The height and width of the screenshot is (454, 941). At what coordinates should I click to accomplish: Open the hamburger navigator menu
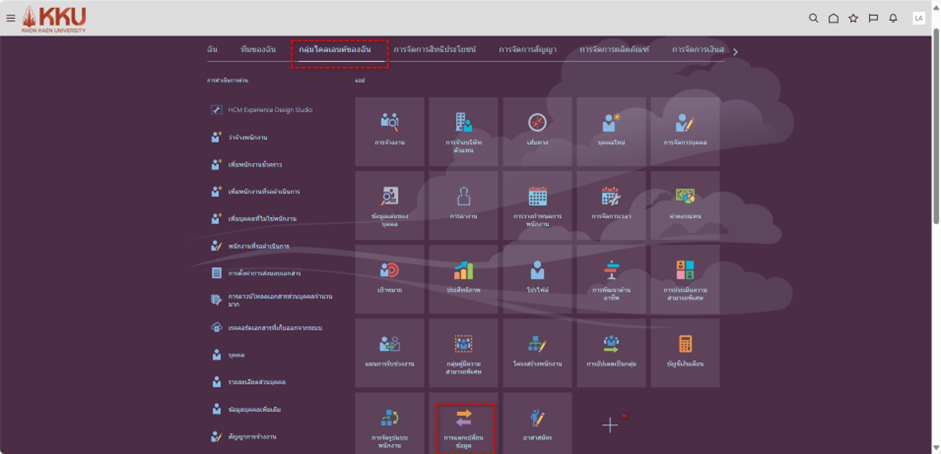[11, 18]
